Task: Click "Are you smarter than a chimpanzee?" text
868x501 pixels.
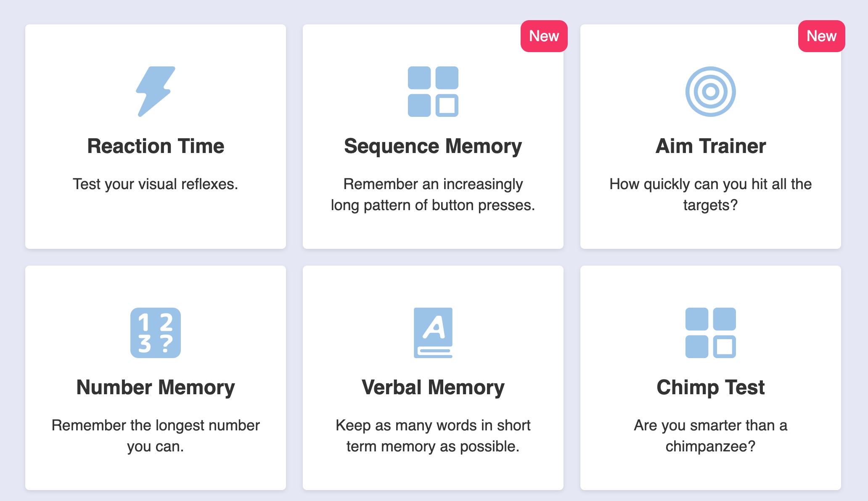Action: [x=710, y=436]
